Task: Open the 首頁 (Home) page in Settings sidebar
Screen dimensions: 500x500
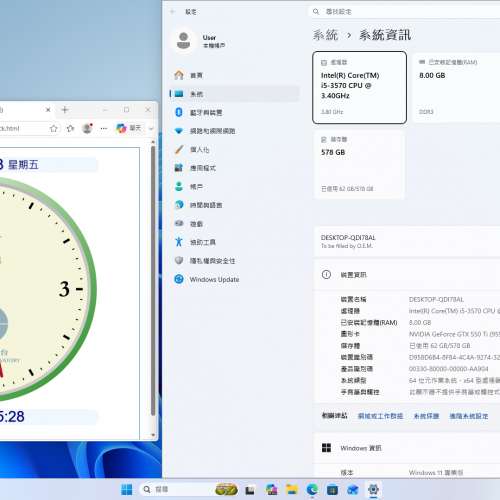Action: click(234, 75)
